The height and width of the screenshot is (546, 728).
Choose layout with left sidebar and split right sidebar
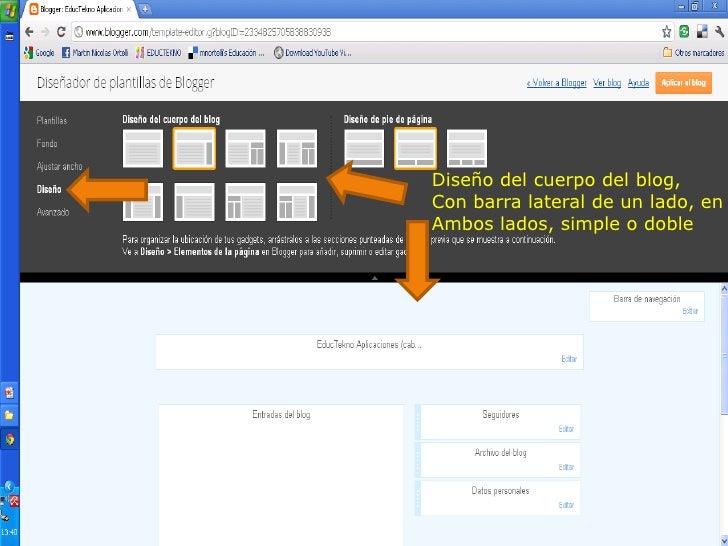click(x=297, y=149)
